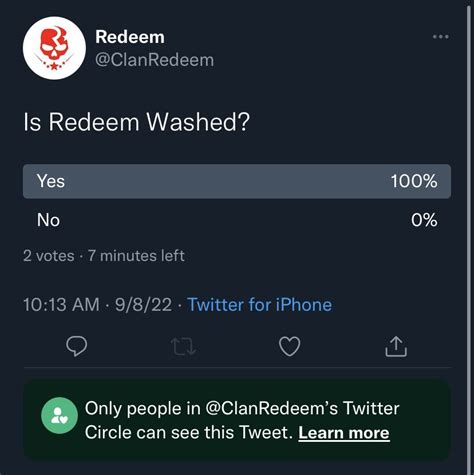Open Redeem's skull profile avatar
The height and width of the screenshot is (475, 474).
pos(54,48)
